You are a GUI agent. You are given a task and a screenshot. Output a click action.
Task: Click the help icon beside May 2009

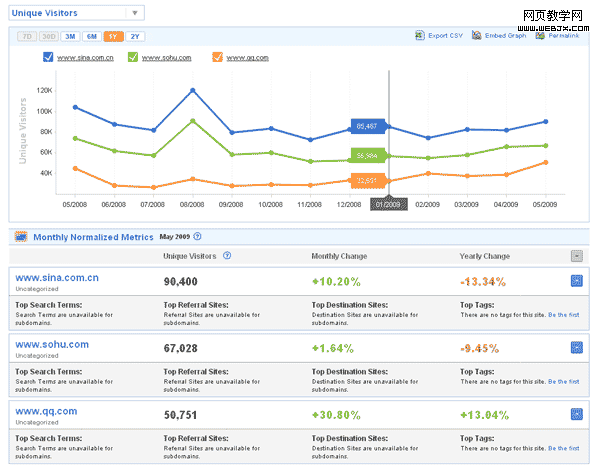coord(197,237)
